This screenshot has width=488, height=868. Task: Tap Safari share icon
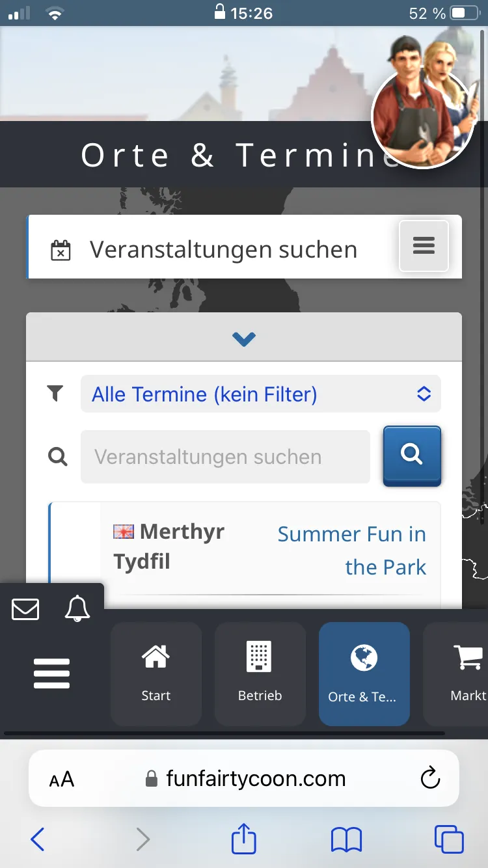point(244,838)
